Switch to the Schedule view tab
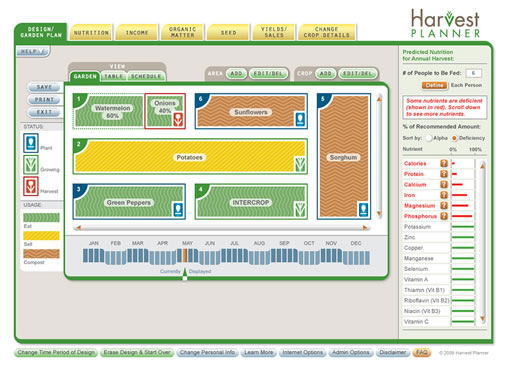The image size is (507, 371). click(x=146, y=76)
